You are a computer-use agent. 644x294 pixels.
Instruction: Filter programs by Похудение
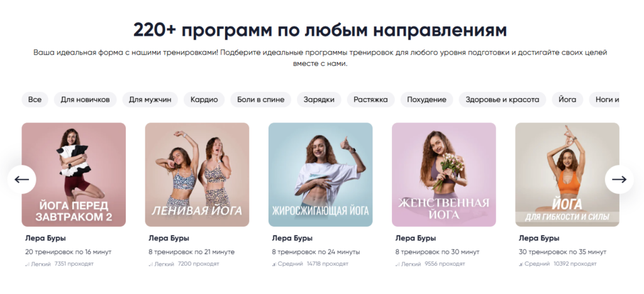(x=427, y=100)
